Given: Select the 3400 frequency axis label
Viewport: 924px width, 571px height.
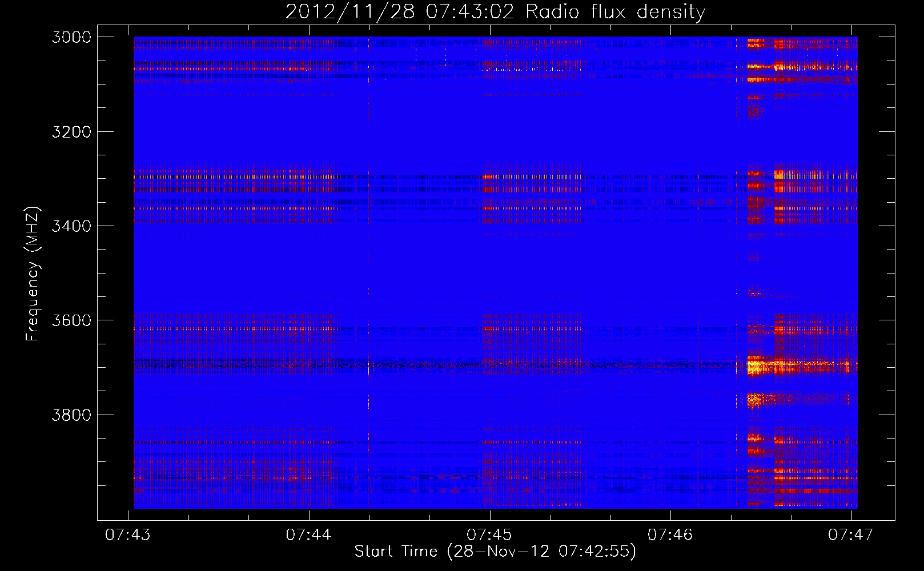Looking at the screenshot, I should 71,226.
